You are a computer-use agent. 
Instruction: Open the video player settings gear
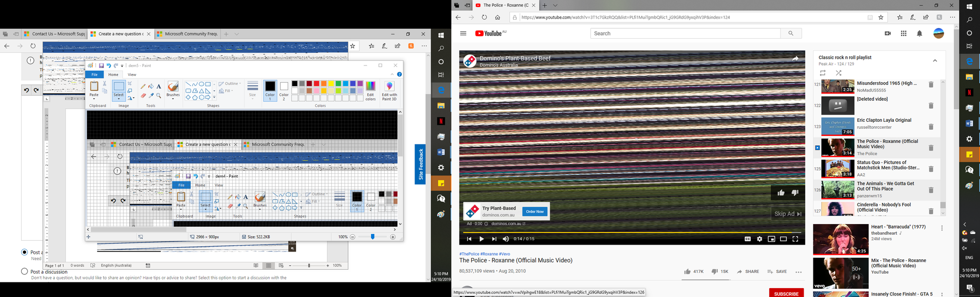point(759,239)
